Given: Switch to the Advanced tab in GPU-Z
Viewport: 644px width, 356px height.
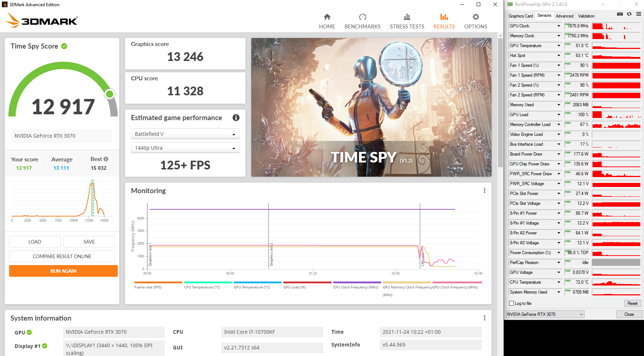Looking at the screenshot, I should [x=565, y=16].
